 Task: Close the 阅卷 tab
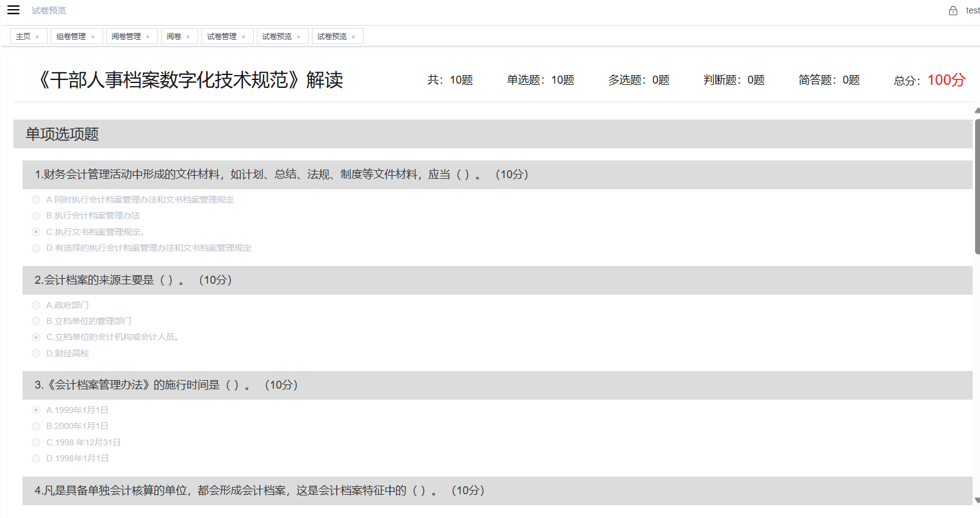[188, 37]
